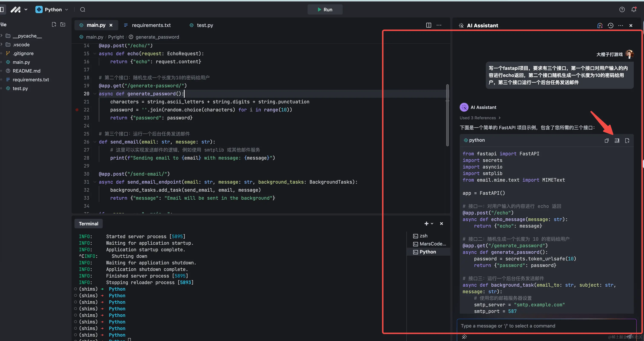644x341 pixels.
Task: Click the MarsCode logo icon
Action: [16, 10]
